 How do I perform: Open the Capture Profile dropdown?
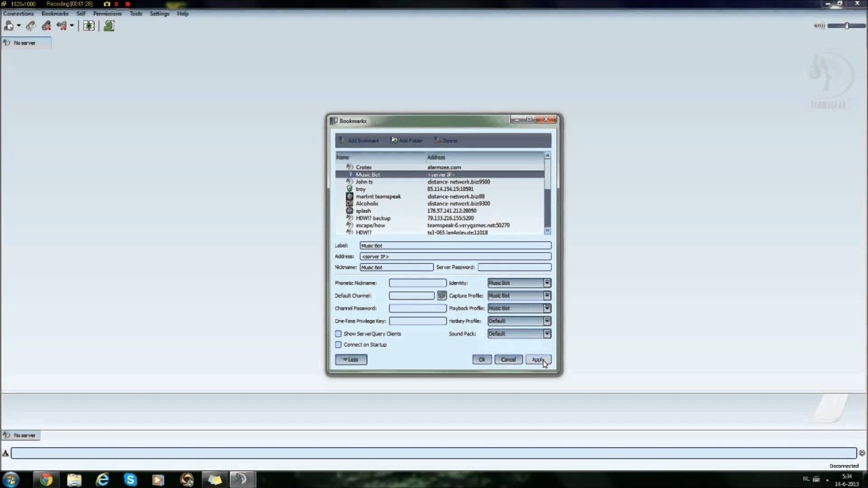(x=519, y=296)
